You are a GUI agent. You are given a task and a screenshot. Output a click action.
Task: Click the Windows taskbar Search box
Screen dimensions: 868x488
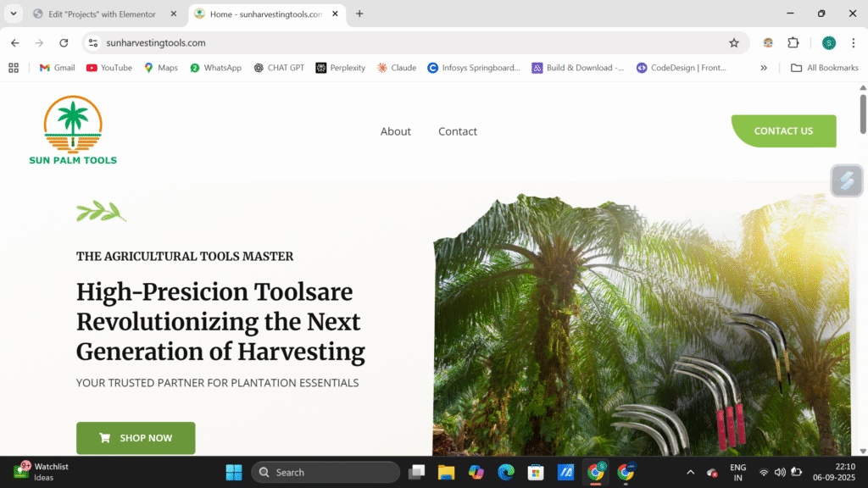tap(325, 472)
